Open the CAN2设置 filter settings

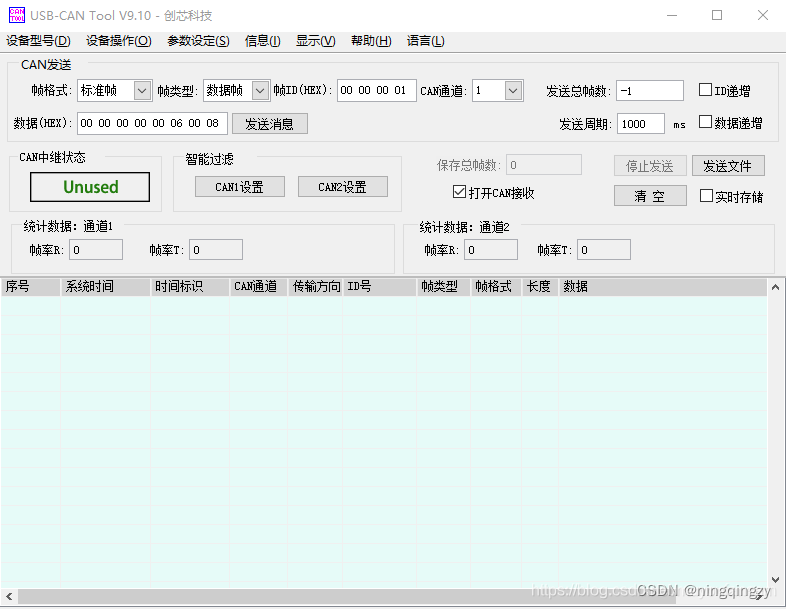[x=343, y=187]
